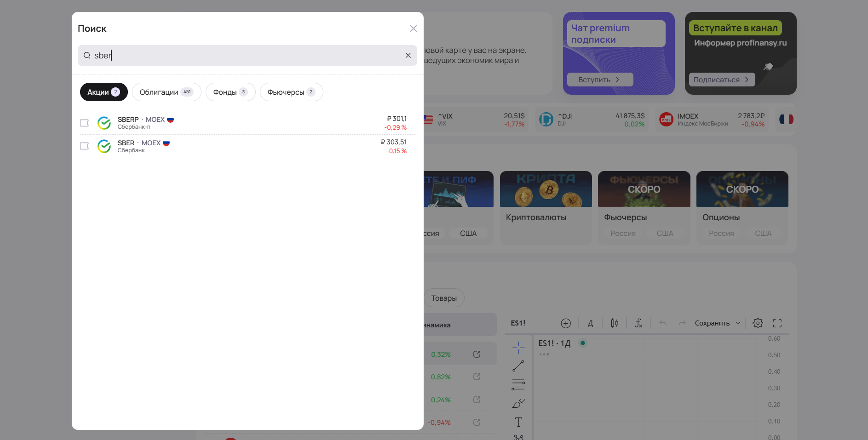This screenshot has width=868, height=440.
Task: Click Сохранить on the chart toolbar
Action: tap(712, 323)
